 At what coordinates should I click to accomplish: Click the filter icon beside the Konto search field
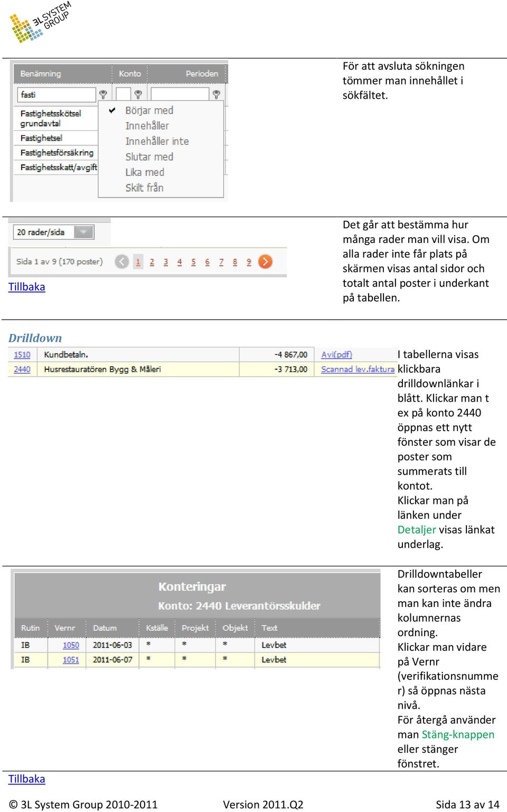pos(138,95)
